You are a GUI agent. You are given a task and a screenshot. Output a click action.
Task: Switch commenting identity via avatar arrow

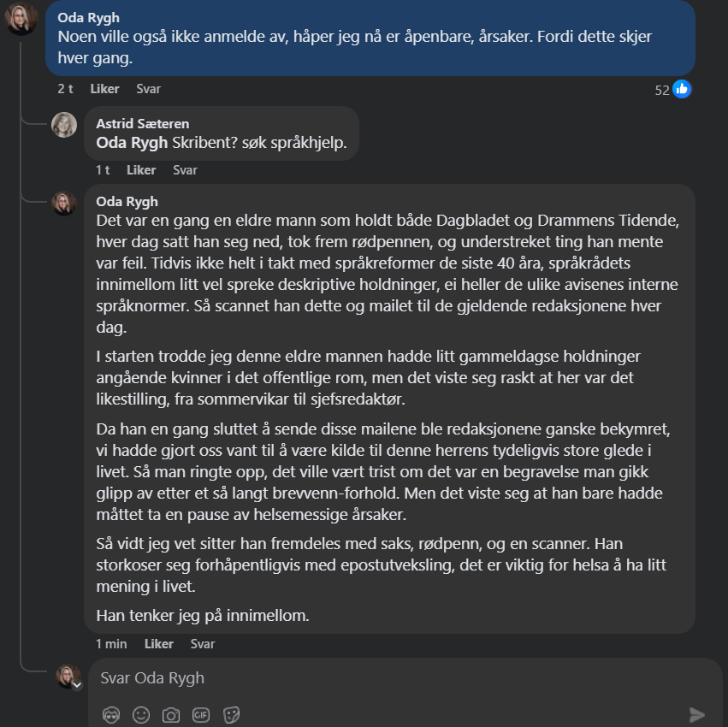[76, 685]
